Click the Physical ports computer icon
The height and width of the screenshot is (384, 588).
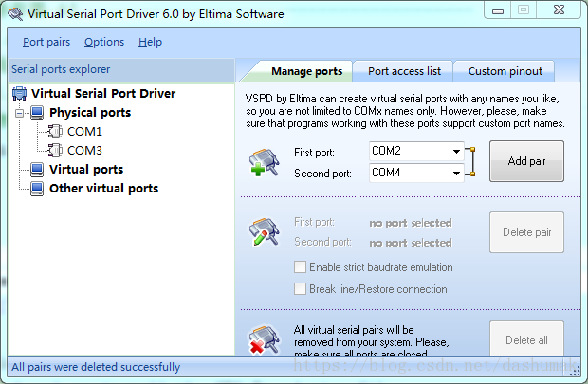point(37,113)
